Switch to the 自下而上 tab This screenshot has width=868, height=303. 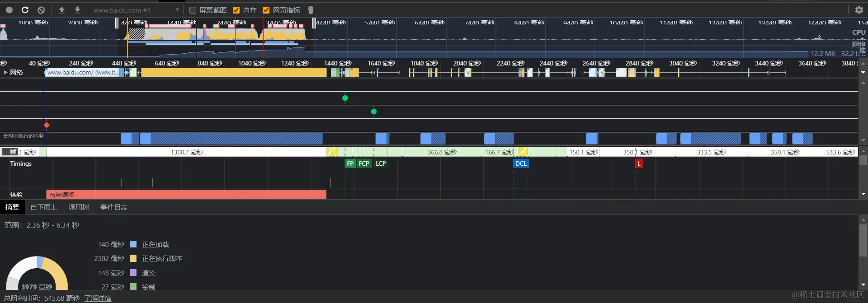pyautogui.click(x=44, y=207)
